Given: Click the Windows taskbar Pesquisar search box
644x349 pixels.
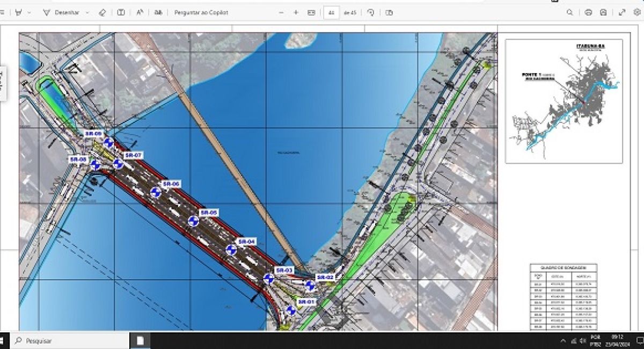Looking at the screenshot, I should click(x=70, y=340).
